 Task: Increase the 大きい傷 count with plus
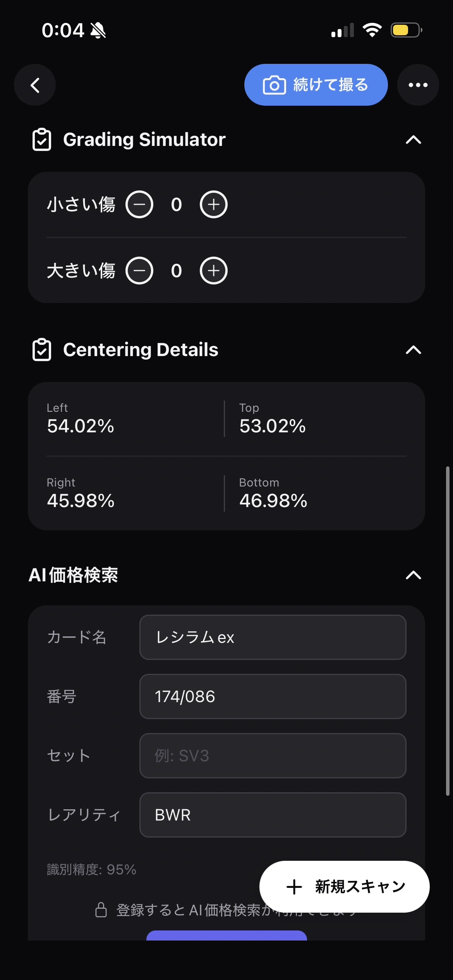click(x=214, y=271)
